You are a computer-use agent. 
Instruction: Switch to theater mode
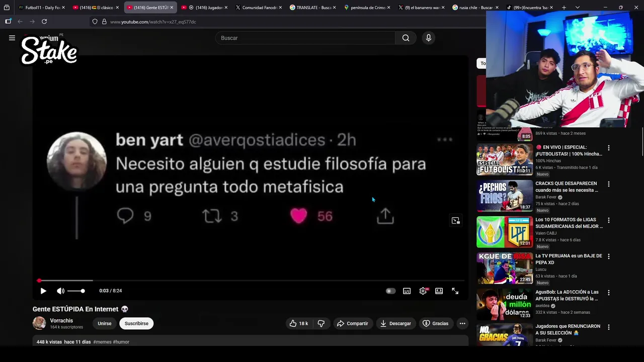pyautogui.click(x=439, y=291)
